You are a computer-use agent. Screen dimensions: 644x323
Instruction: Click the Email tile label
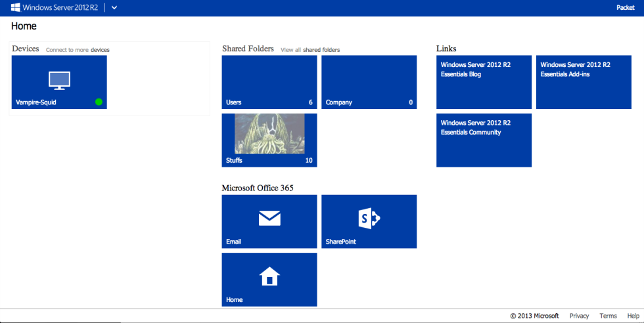[x=233, y=242]
